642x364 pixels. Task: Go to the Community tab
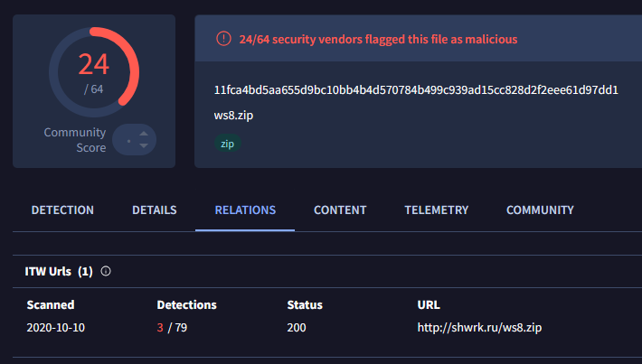point(540,210)
